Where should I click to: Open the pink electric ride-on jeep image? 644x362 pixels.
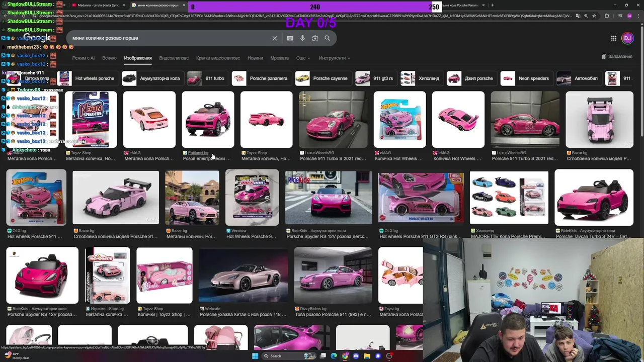[208, 120]
